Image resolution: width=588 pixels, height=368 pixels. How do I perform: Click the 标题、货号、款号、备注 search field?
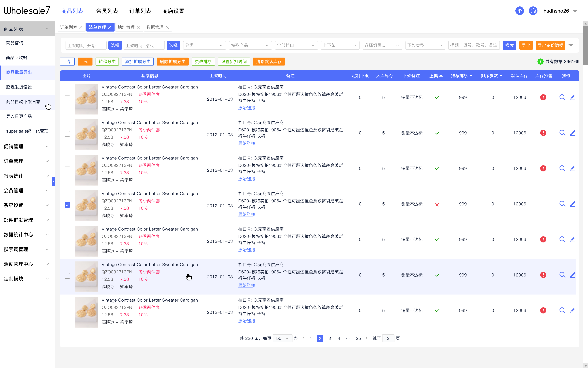tap(474, 45)
